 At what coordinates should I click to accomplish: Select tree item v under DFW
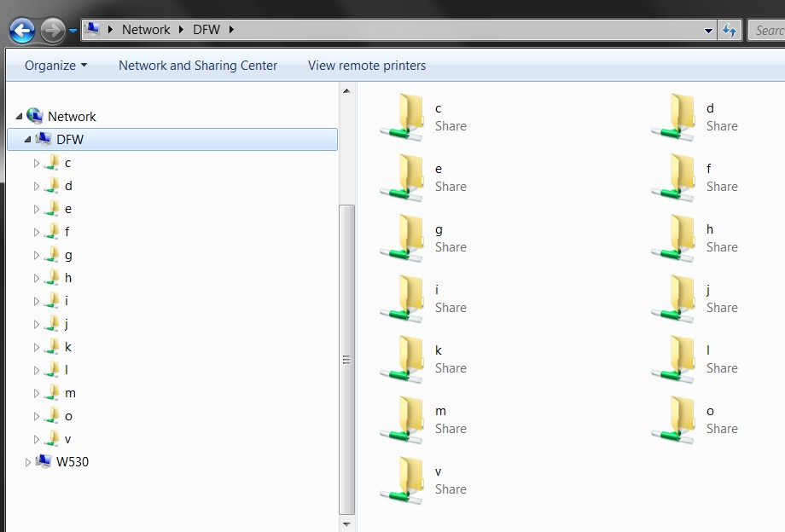[x=68, y=439]
